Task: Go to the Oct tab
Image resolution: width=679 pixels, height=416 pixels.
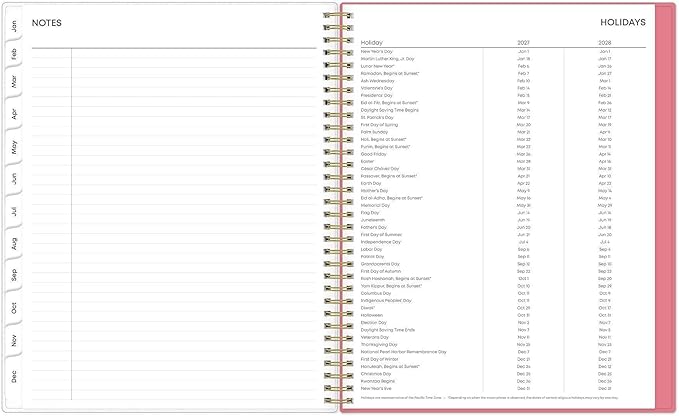Action: tap(14, 308)
